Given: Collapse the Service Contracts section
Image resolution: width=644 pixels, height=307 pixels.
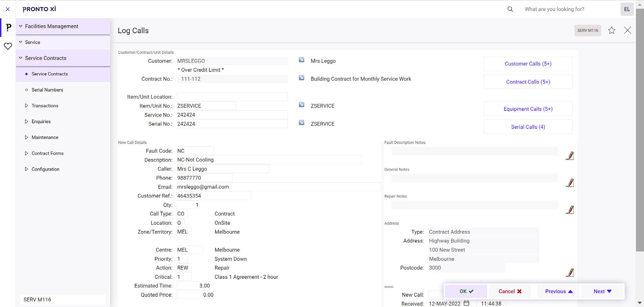Looking at the screenshot, I should click(20, 58).
